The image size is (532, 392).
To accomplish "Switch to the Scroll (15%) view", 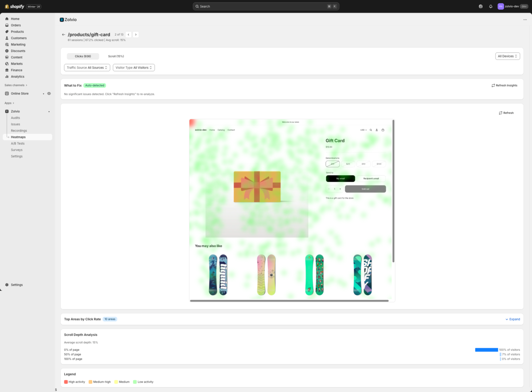I will coord(116,56).
